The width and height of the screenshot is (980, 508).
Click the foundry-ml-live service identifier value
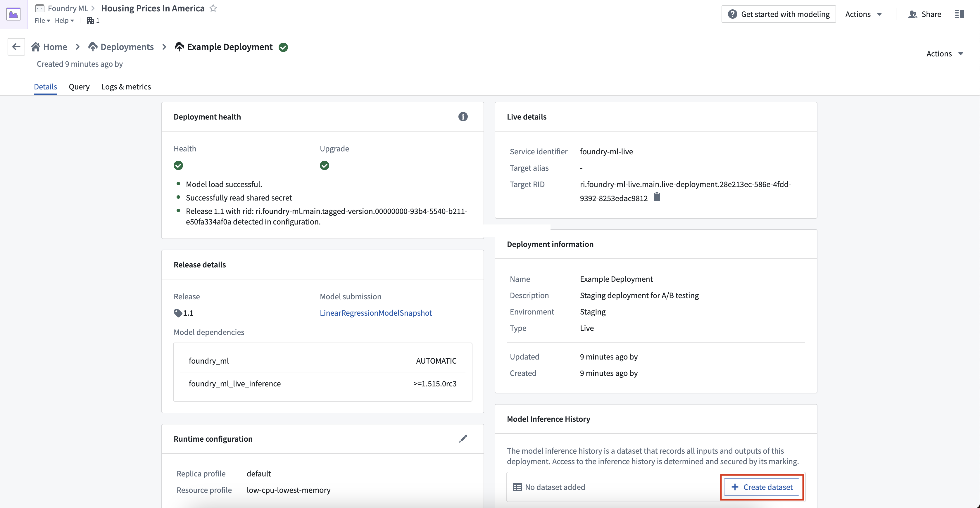(606, 151)
